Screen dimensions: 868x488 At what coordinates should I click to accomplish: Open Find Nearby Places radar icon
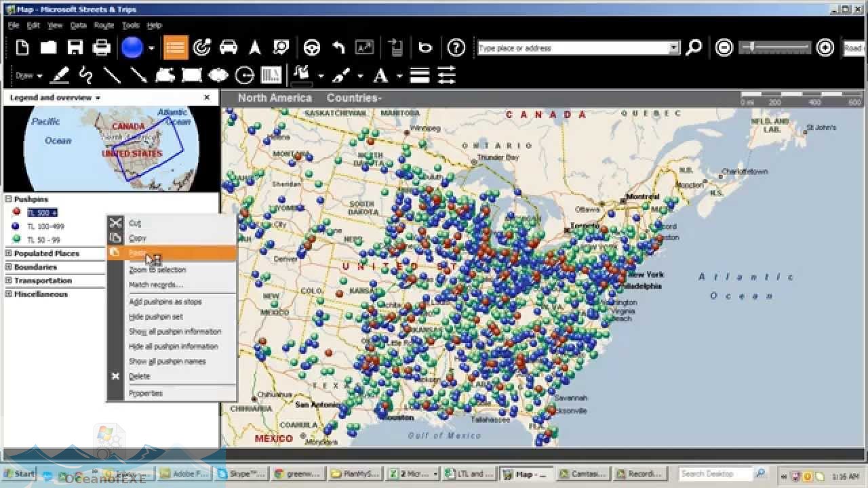(202, 47)
